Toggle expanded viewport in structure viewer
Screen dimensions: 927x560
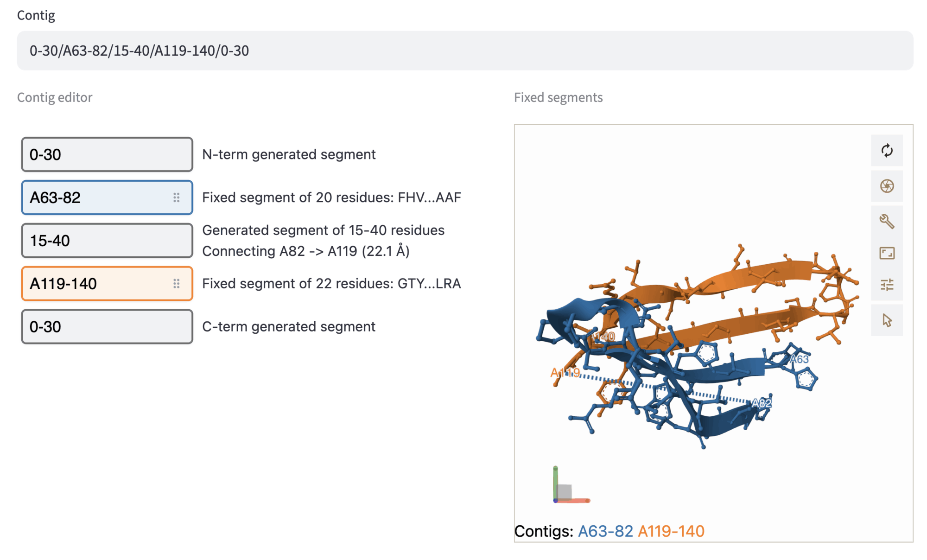pyautogui.click(x=886, y=253)
